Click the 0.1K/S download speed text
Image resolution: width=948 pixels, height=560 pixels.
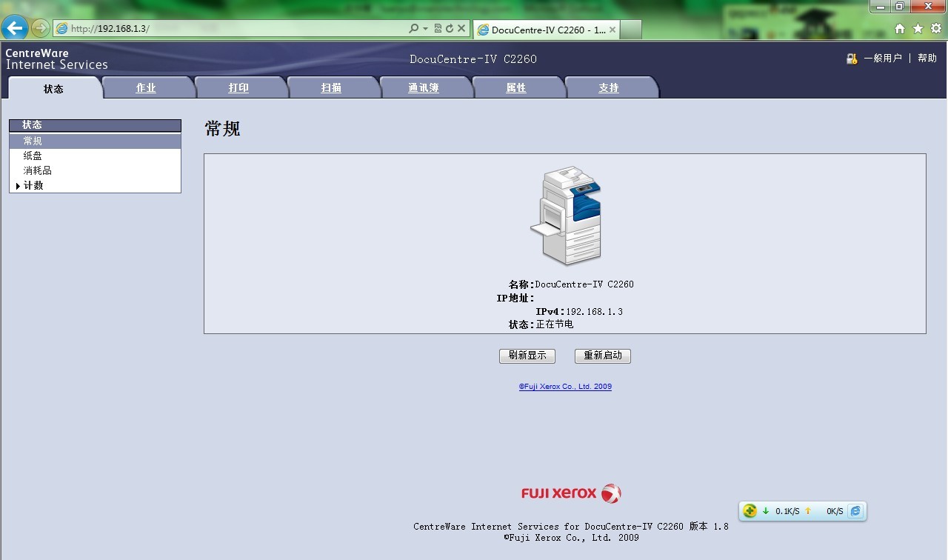[787, 511]
